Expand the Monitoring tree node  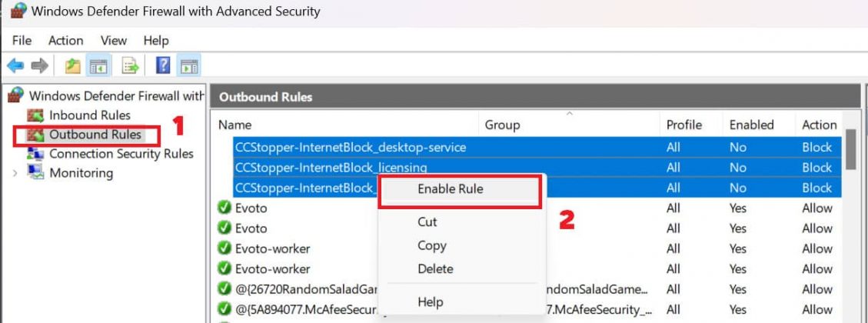point(15,173)
